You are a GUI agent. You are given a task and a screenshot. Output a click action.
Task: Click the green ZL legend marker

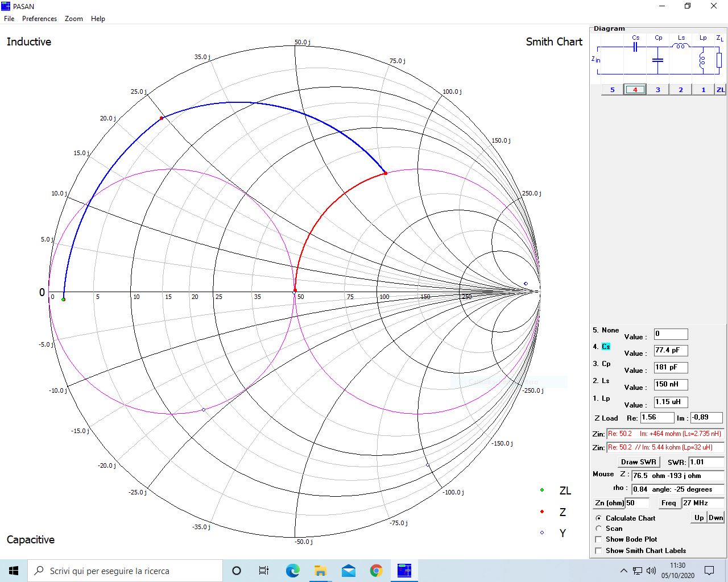(542, 490)
